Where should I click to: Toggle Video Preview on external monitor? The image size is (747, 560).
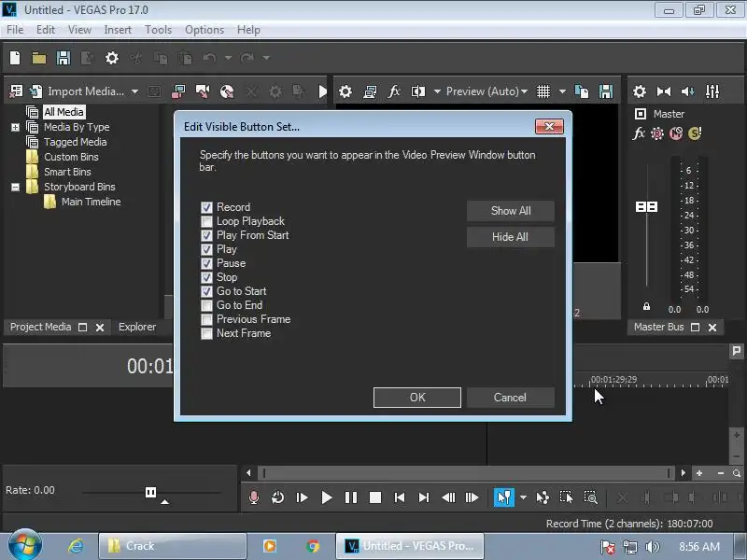pyautogui.click(x=370, y=91)
